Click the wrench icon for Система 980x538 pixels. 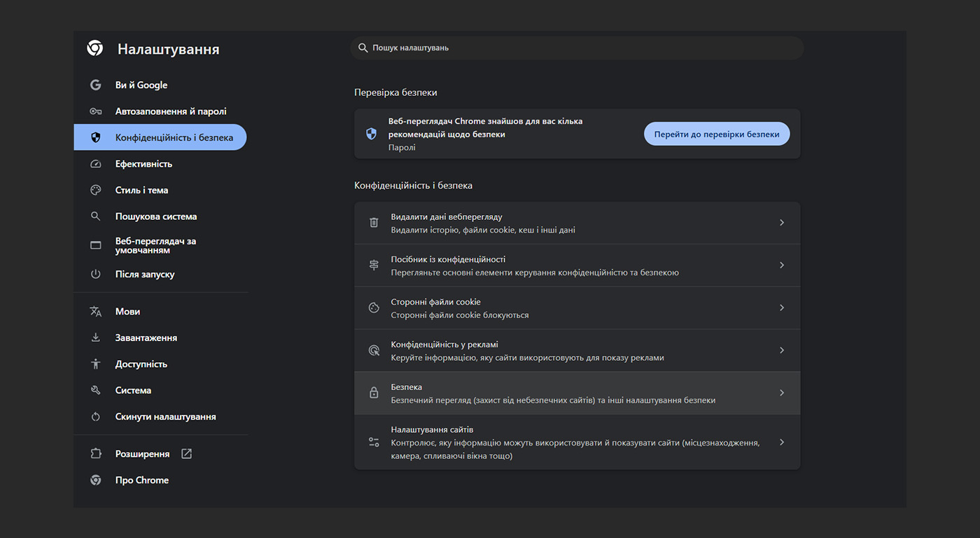(96, 390)
